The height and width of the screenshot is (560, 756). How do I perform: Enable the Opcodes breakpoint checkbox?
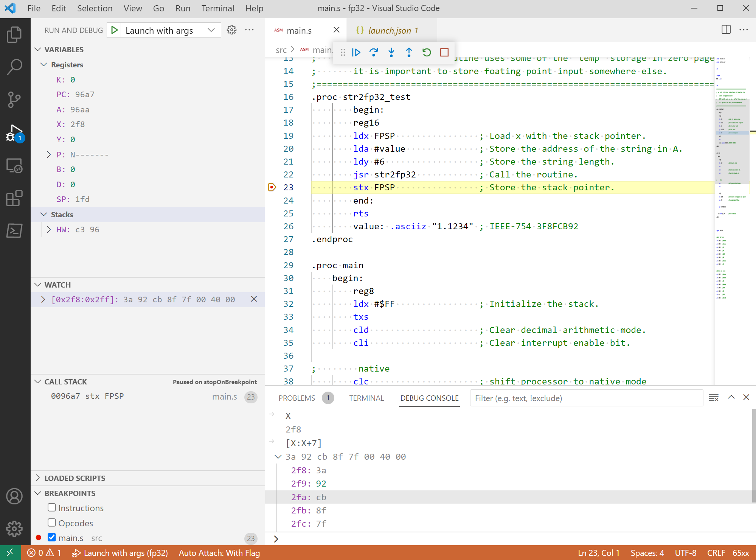click(52, 523)
